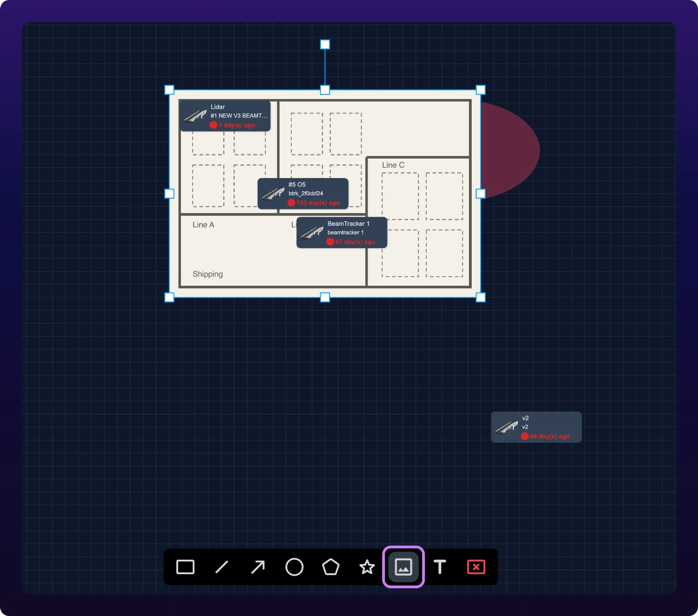Select the dark red ellipse shape
Viewport: 698px width, 616px height.
[511, 150]
